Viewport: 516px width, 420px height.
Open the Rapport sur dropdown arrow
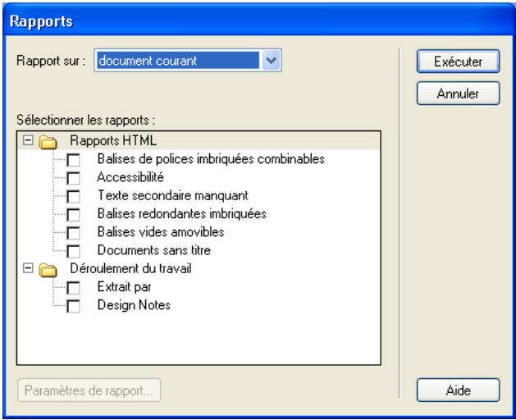tap(271, 60)
